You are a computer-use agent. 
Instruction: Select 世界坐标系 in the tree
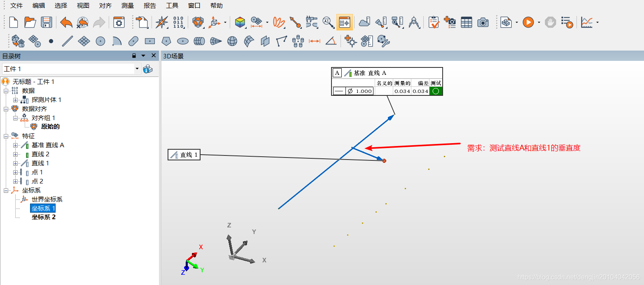click(47, 199)
